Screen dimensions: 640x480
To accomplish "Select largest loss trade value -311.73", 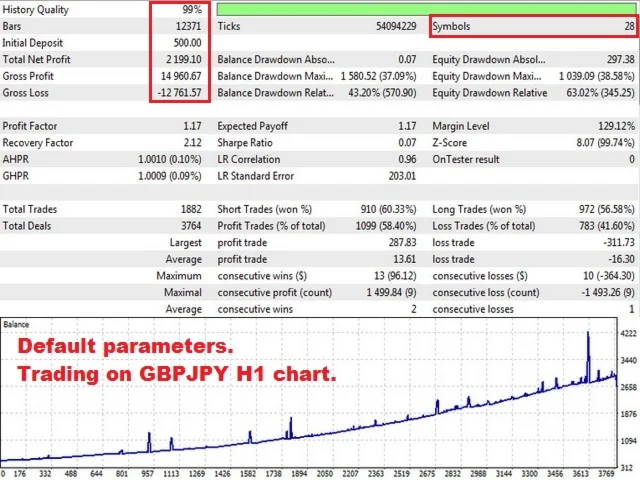I will (x=619, y=243).
